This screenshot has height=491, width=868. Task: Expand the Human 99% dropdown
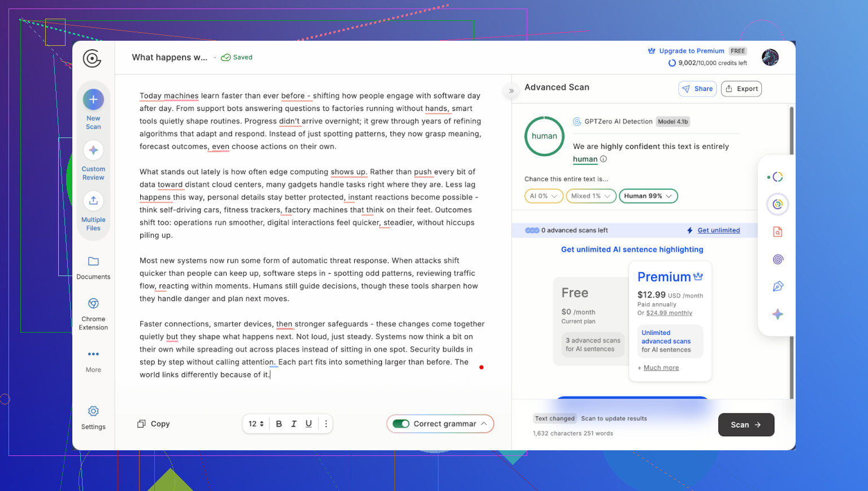pyautogui.click(x=648, y=196)
